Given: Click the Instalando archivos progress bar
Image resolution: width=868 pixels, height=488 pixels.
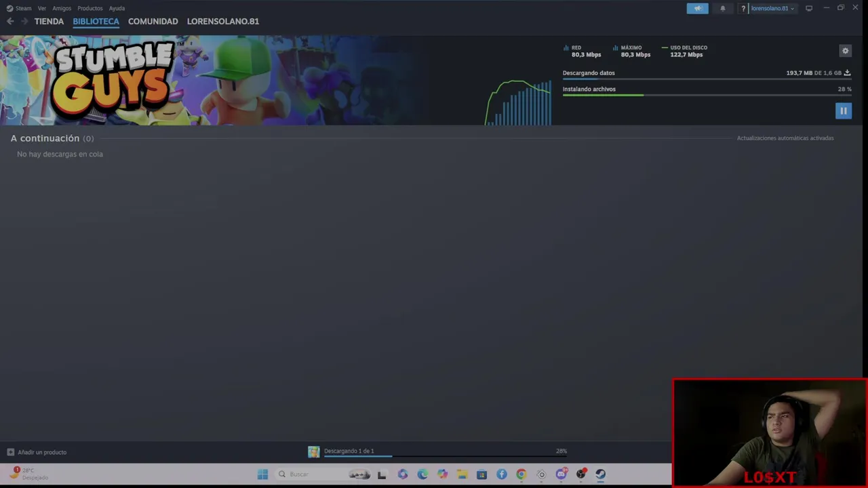Looking at the screenshot, I should click(707, 96).
